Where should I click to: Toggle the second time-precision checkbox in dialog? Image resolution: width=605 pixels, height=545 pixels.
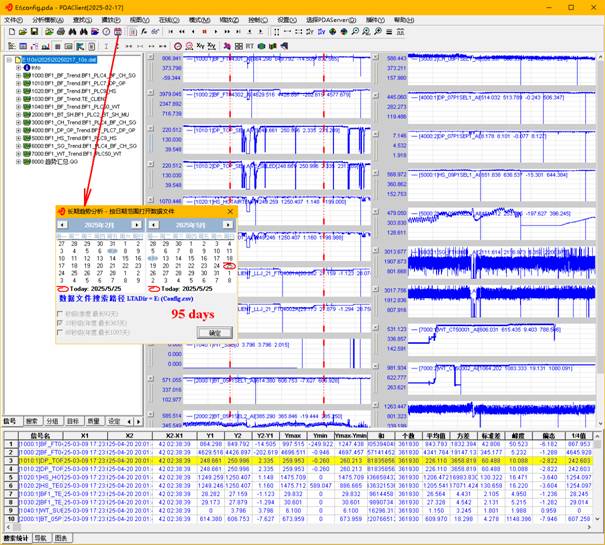pyautogui.click(x=60, y=323)
